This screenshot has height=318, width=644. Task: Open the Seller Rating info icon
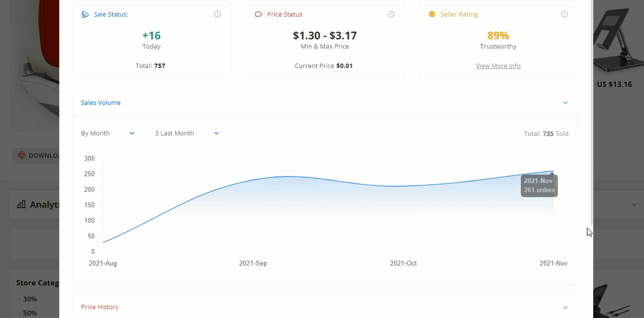564,14
